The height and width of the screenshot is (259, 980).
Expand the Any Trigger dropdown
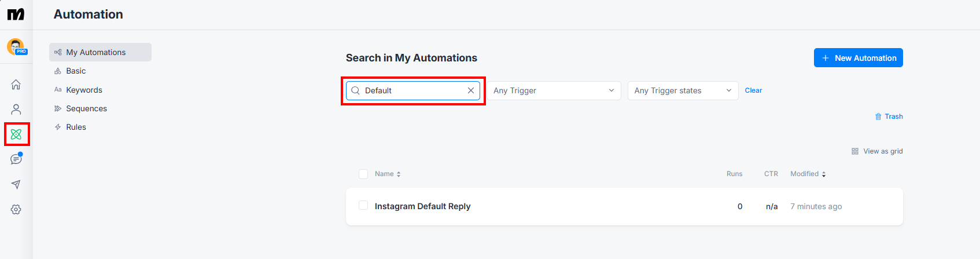point(554,90)
